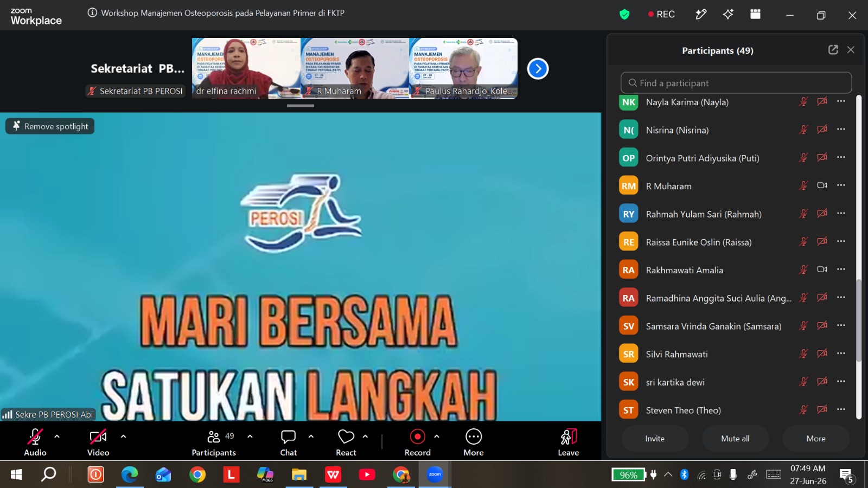
Task: Toggle mute for Nayla Karima
Action: coord(803,101)
